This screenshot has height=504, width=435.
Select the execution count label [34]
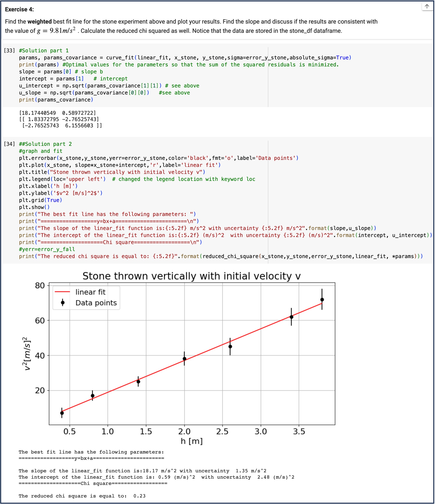coord(10,144)
